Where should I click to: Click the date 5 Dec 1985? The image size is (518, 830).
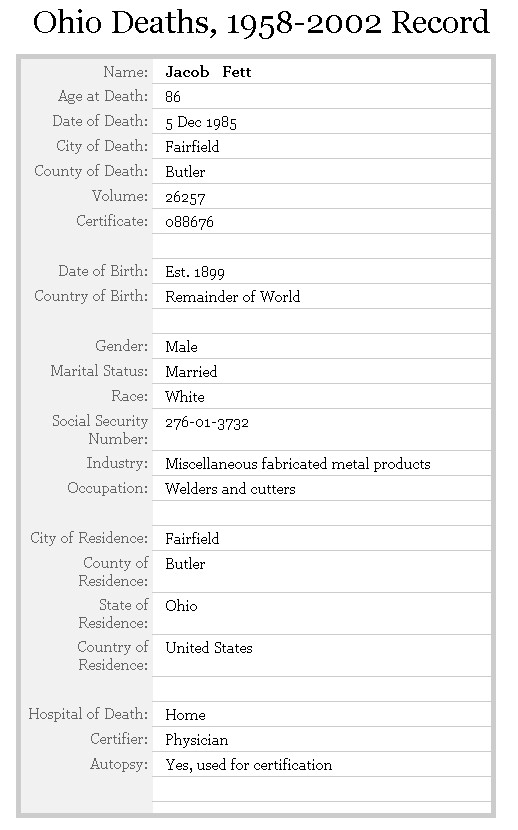coord(201,122)
